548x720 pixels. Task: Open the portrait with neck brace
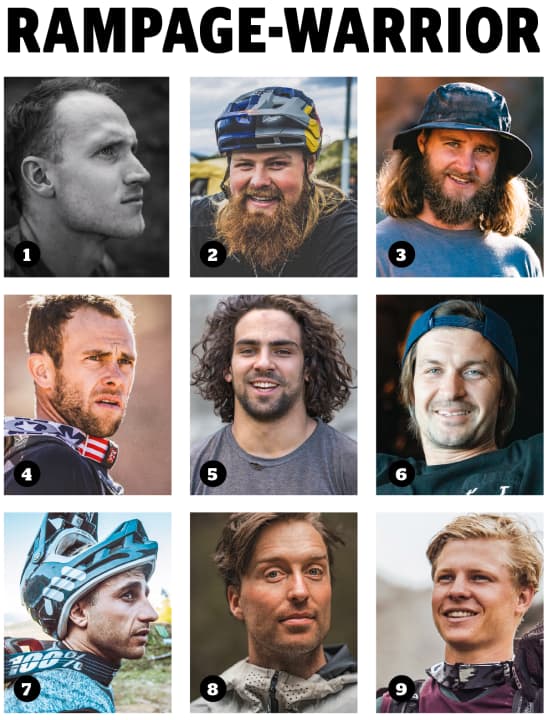point(88,394)
